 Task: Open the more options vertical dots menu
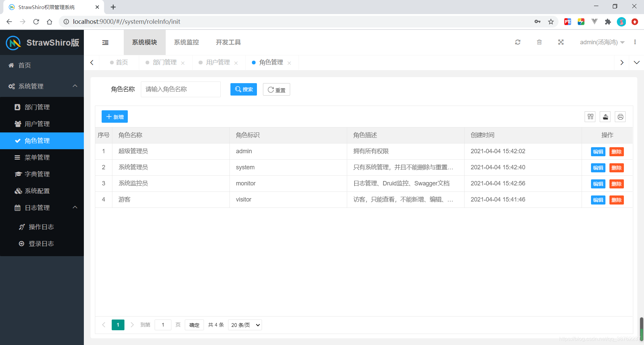pos(635,42)
